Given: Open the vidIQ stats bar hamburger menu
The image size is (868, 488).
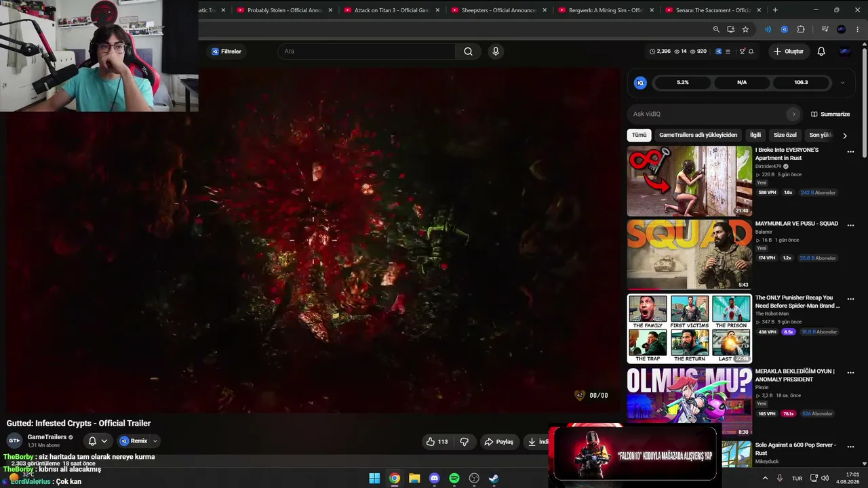Looking at the screenshot, I should (728, 52).
